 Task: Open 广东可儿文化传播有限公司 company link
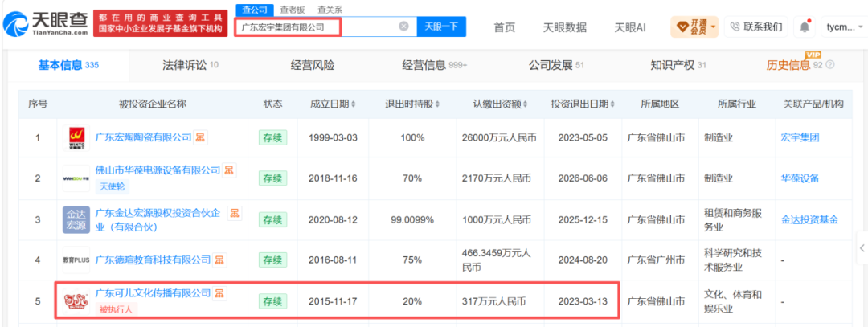(154, 292)
